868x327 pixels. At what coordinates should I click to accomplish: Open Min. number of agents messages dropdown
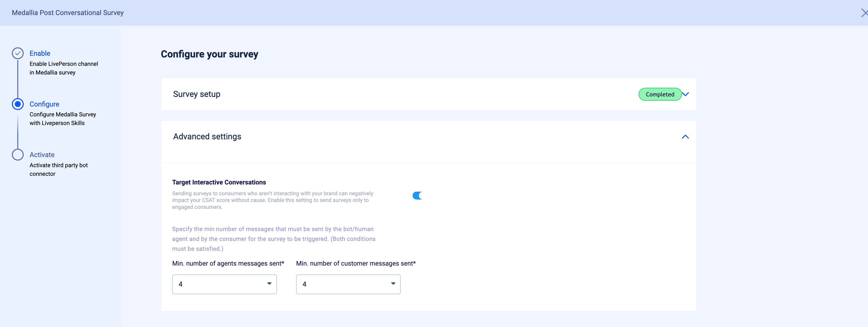[225, 284]
